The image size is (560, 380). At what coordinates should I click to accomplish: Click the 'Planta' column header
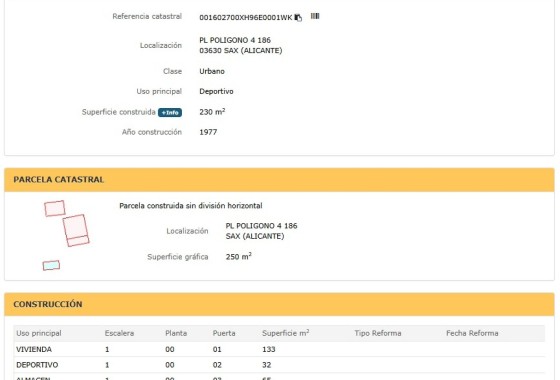coord(176,333)
